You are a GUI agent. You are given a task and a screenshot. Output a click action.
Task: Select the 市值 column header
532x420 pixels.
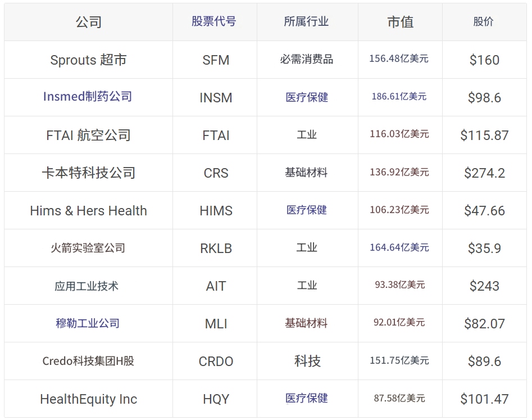coord(401,22)
